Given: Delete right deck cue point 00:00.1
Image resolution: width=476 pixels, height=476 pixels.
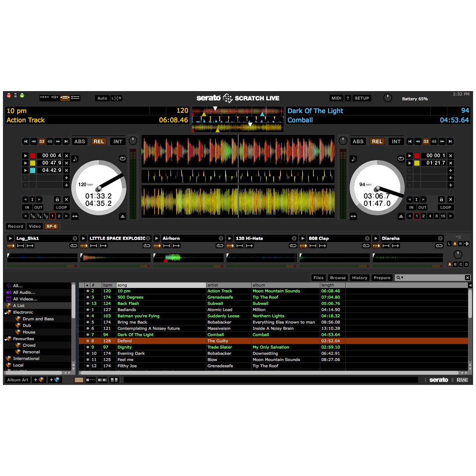Looking at the screenshot, I should point(451,156).
